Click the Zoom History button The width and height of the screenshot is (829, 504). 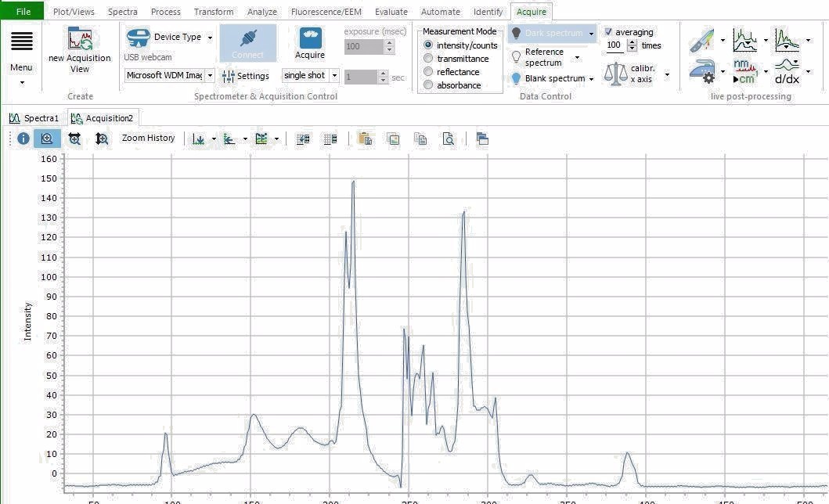[148, 138]
